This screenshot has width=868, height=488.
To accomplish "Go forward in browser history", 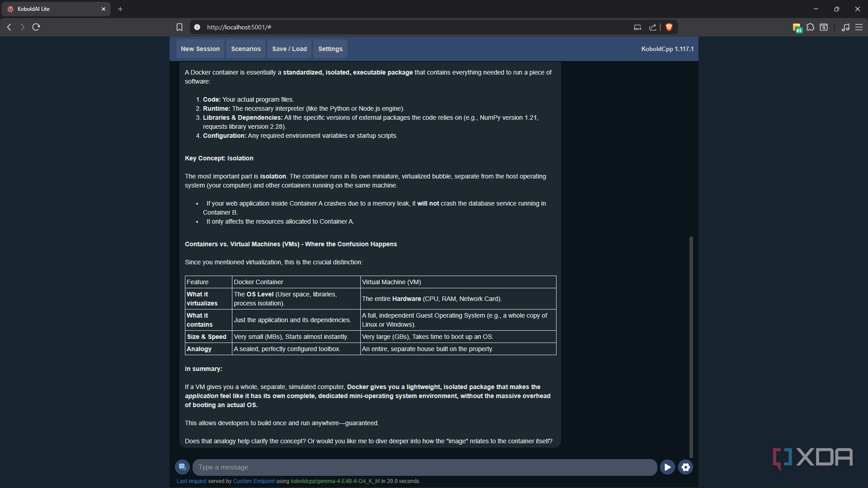I will click(x=23, y=27).
